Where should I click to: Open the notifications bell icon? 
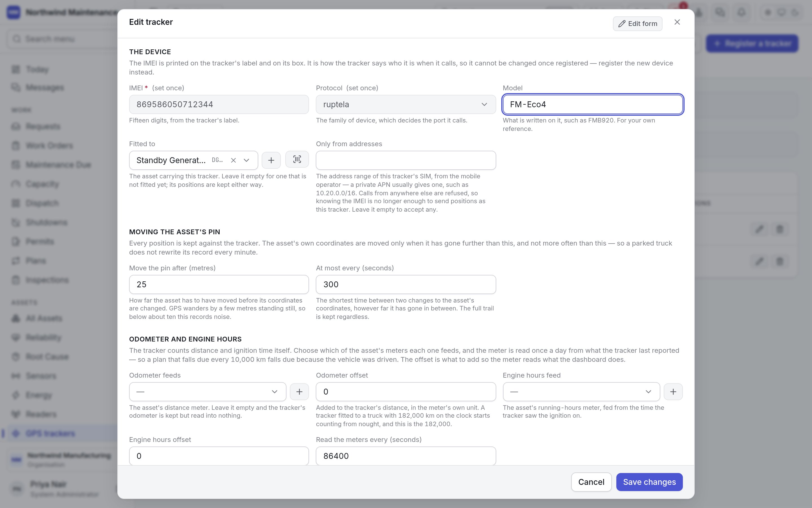[x=741, y=13]
